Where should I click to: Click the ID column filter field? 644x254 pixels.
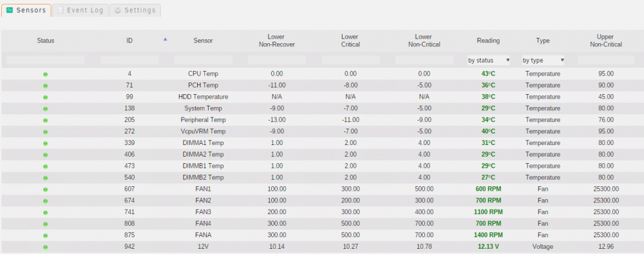(129, 61)
